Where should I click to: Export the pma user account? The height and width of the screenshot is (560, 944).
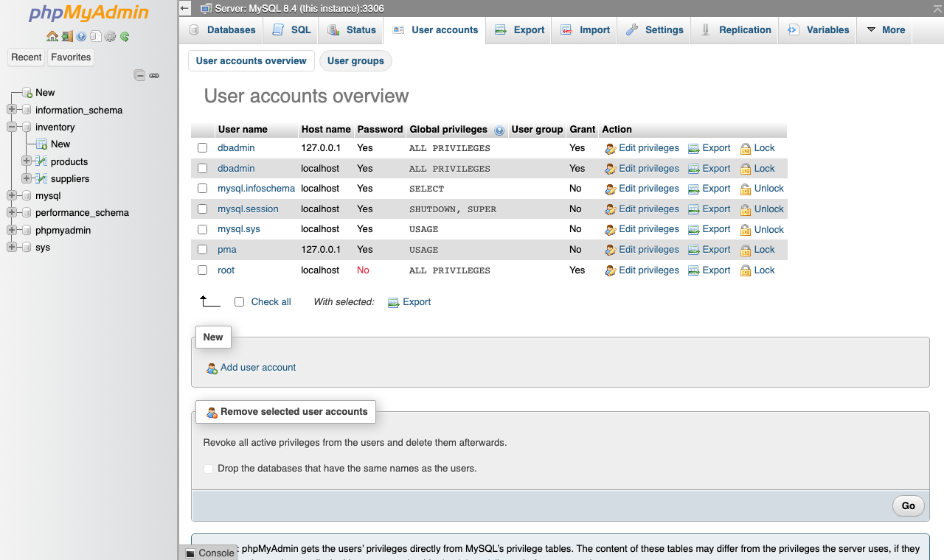709,250
